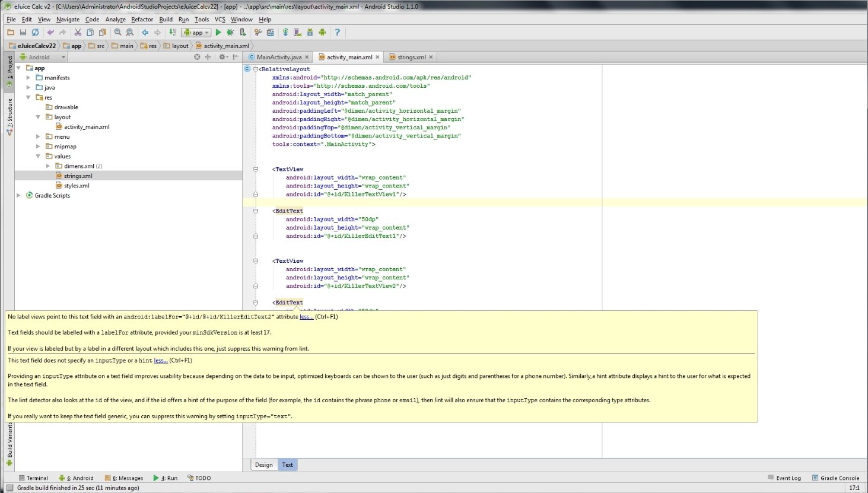
Task: Click the Find magnifier icon
Action: pos(118,33)
